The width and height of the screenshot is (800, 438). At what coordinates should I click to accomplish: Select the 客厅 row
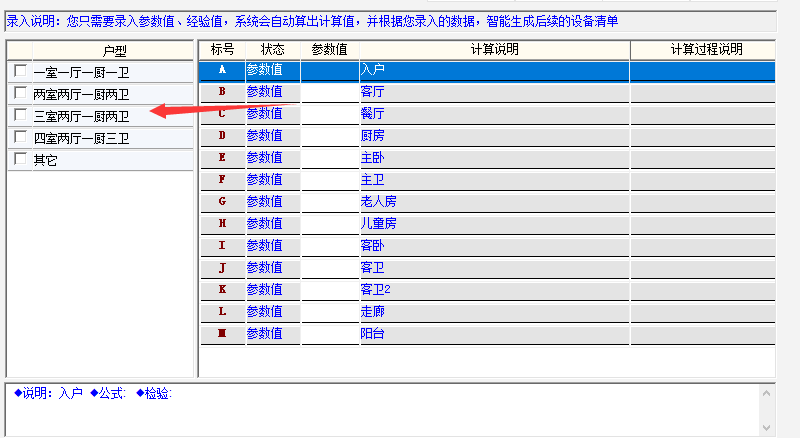(x=488, y=92)
